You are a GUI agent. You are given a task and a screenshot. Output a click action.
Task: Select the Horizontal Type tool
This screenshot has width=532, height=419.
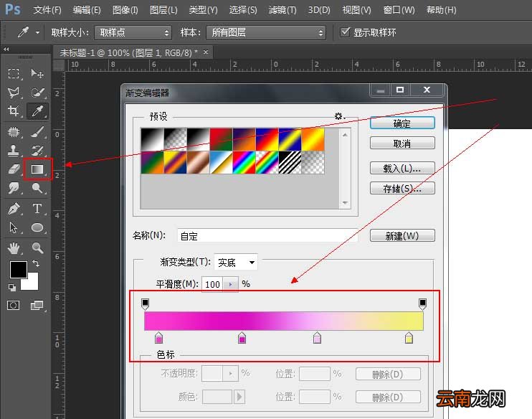pyautogui.click(x=37, y=208)
